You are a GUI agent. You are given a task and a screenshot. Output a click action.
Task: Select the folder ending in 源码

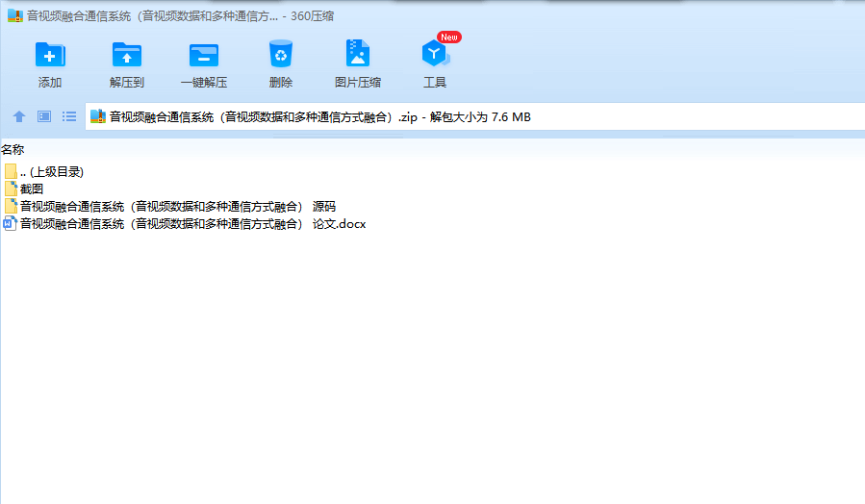(x=170, y=206)
